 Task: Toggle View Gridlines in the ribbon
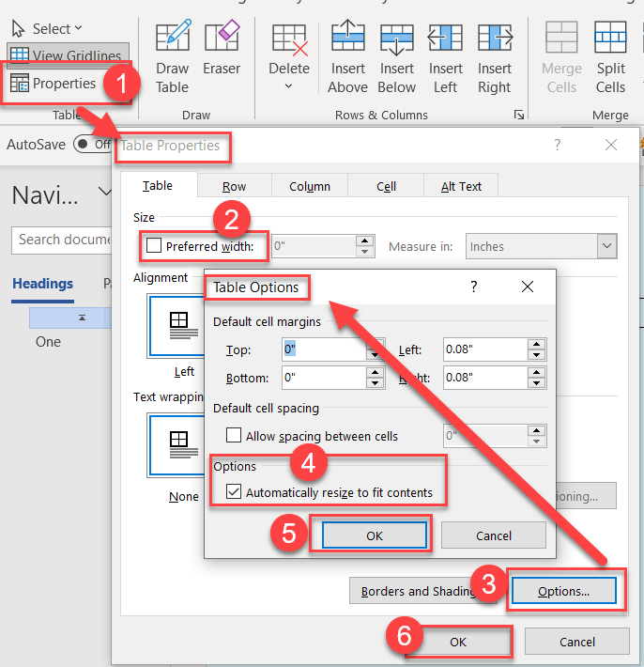point(67,55)
